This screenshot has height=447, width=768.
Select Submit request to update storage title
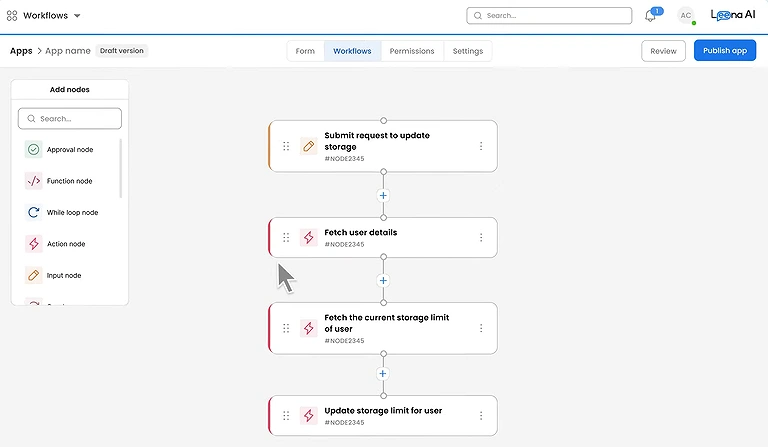tap(377, 141)
